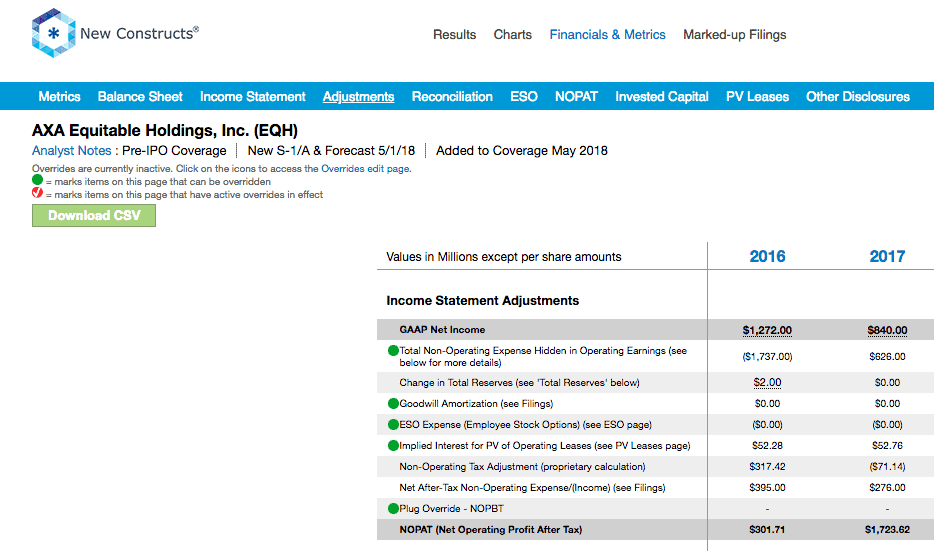Click 2017 Net After-Tax value $276.00
This screenshot has width=934, height=551.
coord(887,488)
